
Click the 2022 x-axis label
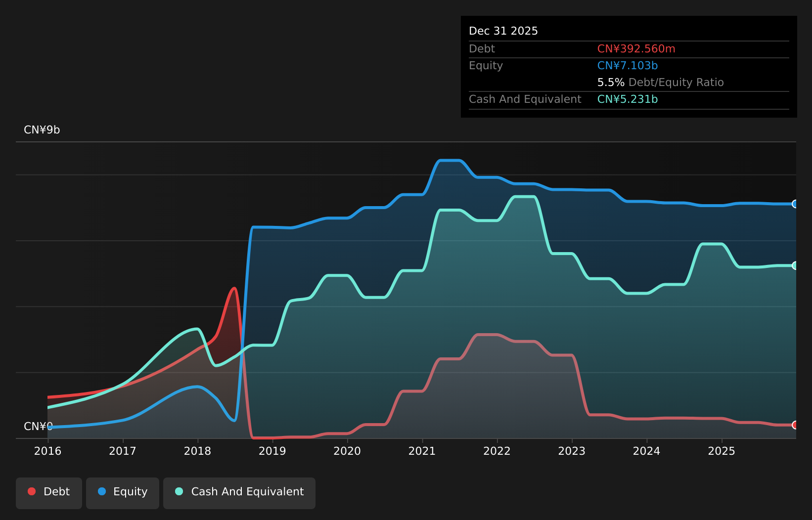(497, 451)
